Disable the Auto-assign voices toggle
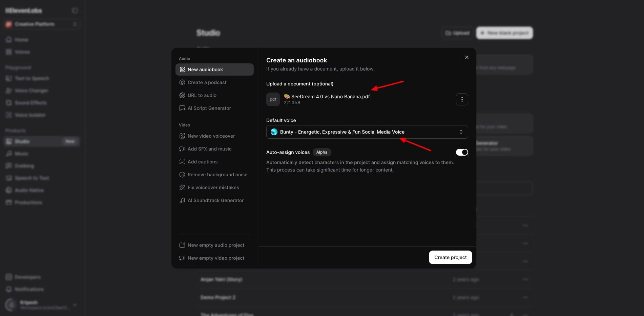644x316 pixels. click(462, 152)
